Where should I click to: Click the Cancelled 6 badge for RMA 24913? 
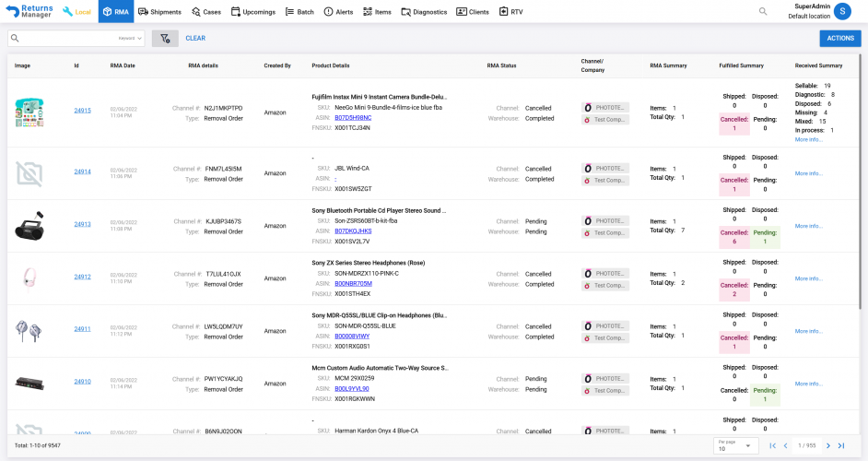734,237
